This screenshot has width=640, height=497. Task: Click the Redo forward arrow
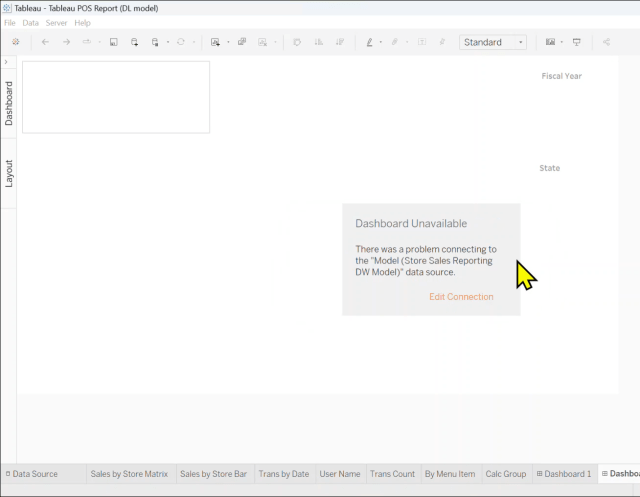pos(66,42)
